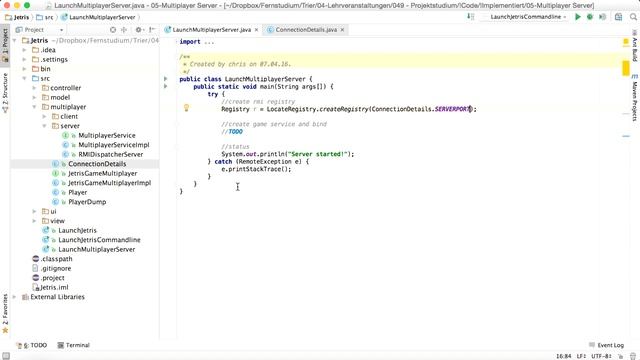Expand the view package

(35, 221)
